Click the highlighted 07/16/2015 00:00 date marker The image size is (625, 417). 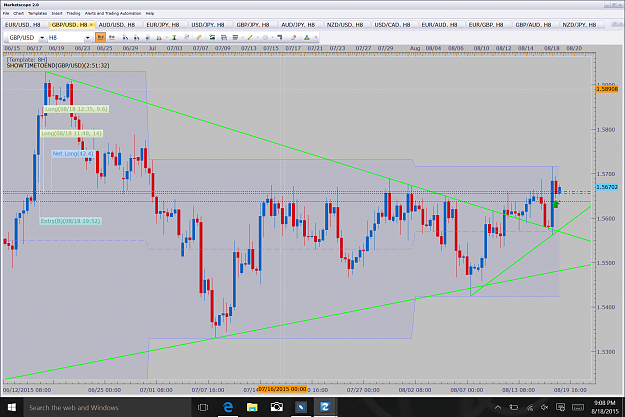pyautogui.click(x=282, y=389)
